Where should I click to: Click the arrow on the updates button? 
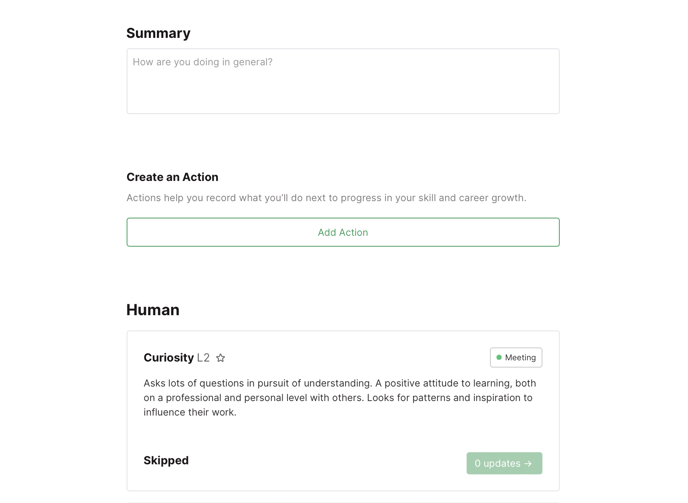(x=529, y=464)
